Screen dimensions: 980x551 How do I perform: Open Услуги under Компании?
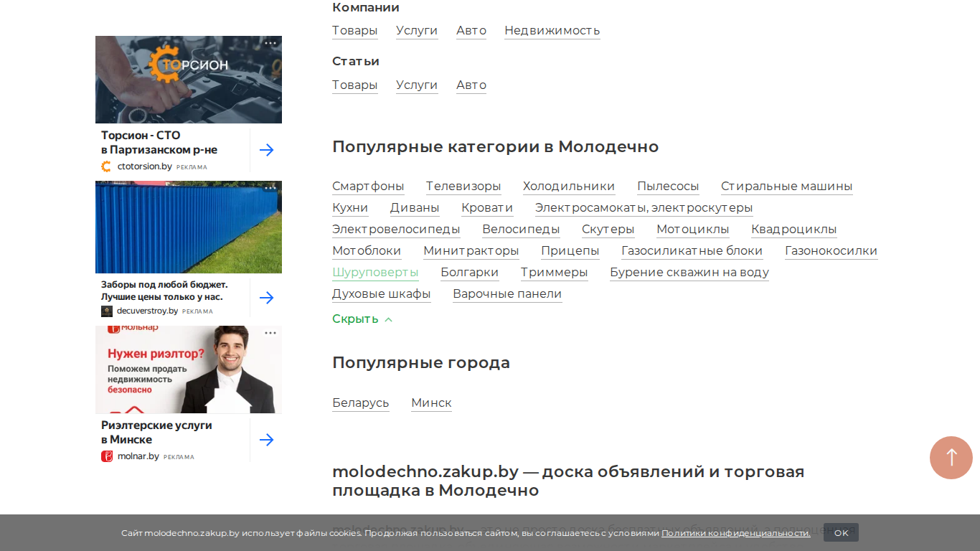[417, 31]
